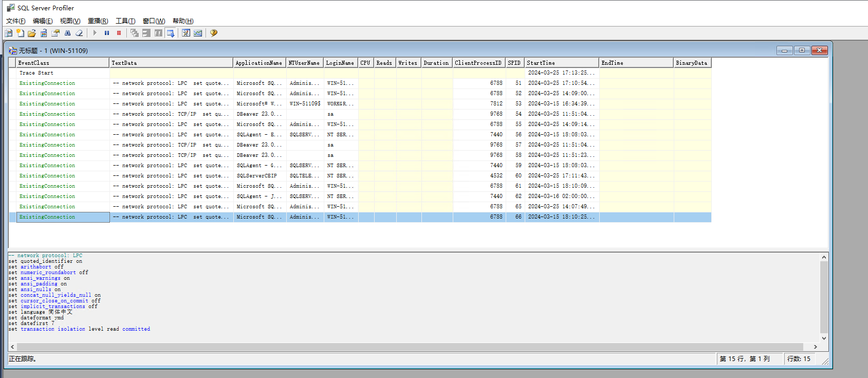Click the ApplicationName column header
The height and width of the screenshot is (378, 868).
[x=260, y=63]
